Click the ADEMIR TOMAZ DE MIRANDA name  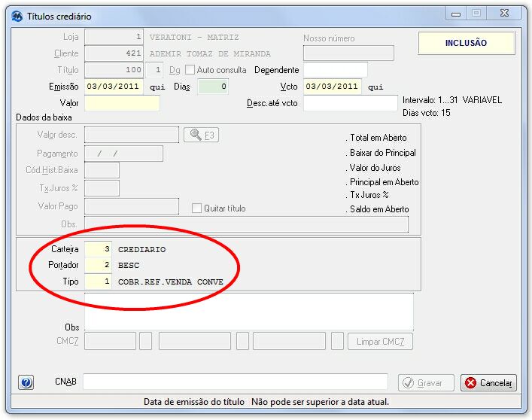click(210, 54)
